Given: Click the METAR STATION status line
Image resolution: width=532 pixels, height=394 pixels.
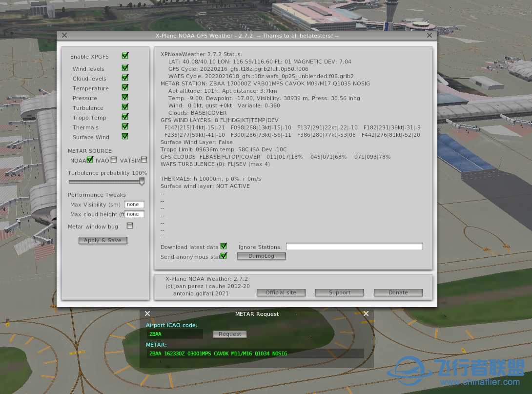Looking at the screenshot, I should [266, 83].
